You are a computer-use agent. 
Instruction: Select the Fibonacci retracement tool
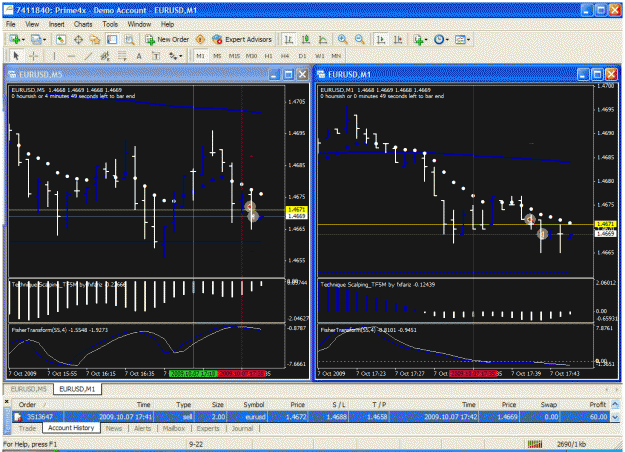(x=122, y=56)
